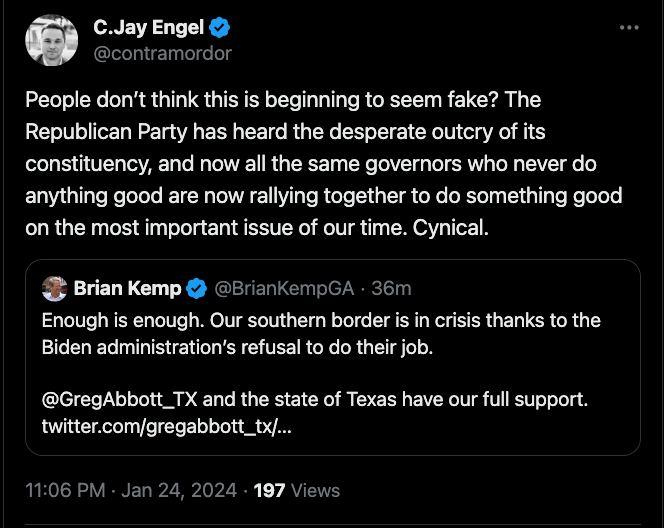
Task: Click the 11:06 PM time in the tweet footer
Action: [64, 490]
